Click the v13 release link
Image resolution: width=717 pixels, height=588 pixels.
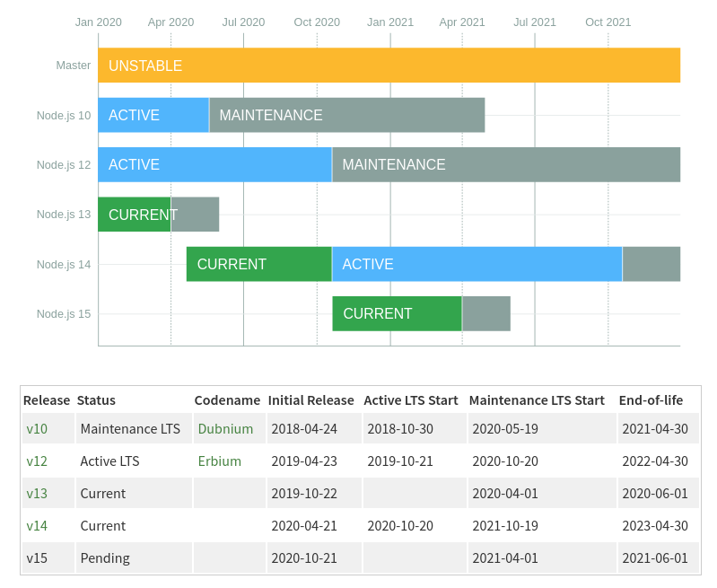pyautogui.click(x=37, y=494)
